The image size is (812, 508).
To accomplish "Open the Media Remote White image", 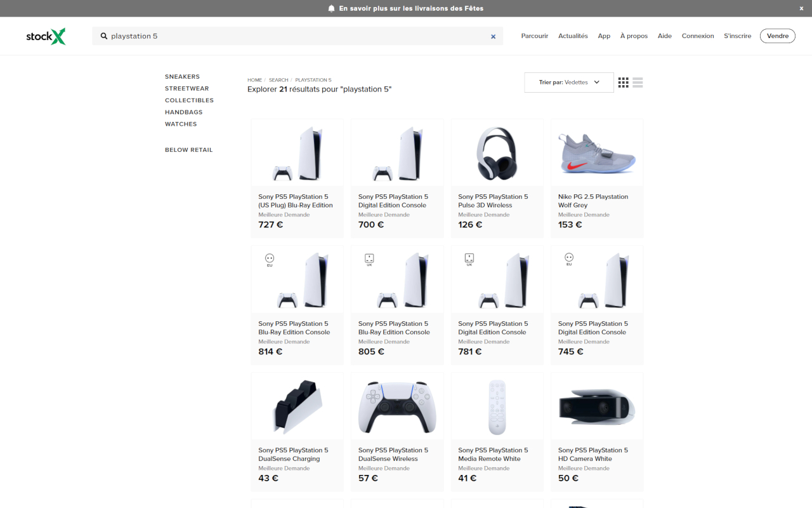I will tap(497, 406).
